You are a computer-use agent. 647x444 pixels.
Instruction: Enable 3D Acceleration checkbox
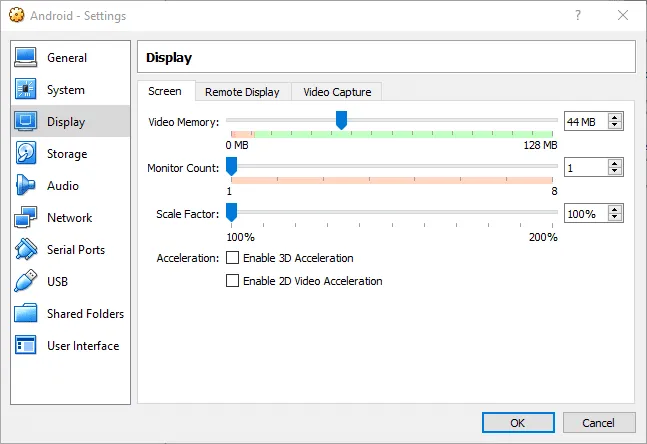[x=233, y=258]
